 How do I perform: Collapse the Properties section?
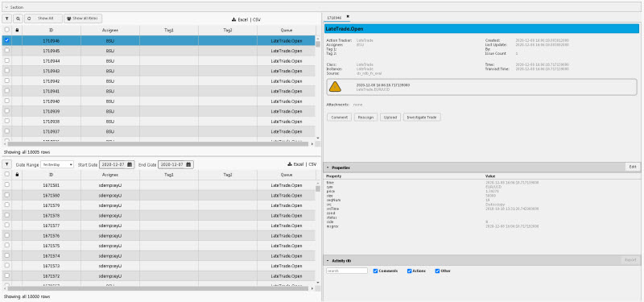[x=328, y=168]
